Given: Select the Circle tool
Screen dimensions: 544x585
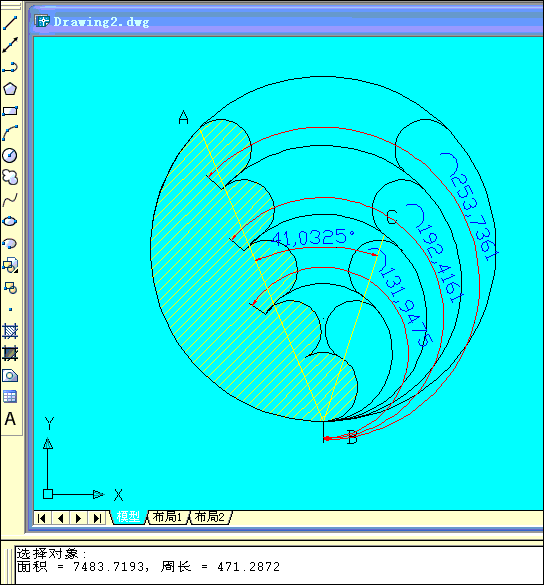Looking at the screenshot, I should point(10,155).
